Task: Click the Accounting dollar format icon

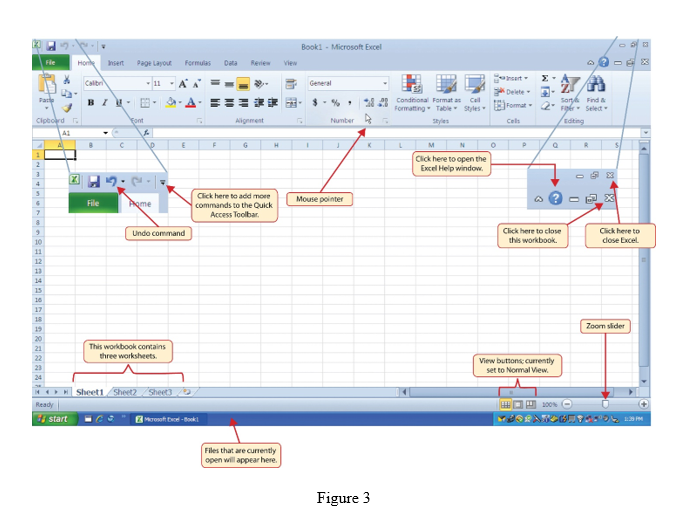Action: point(315,103)
